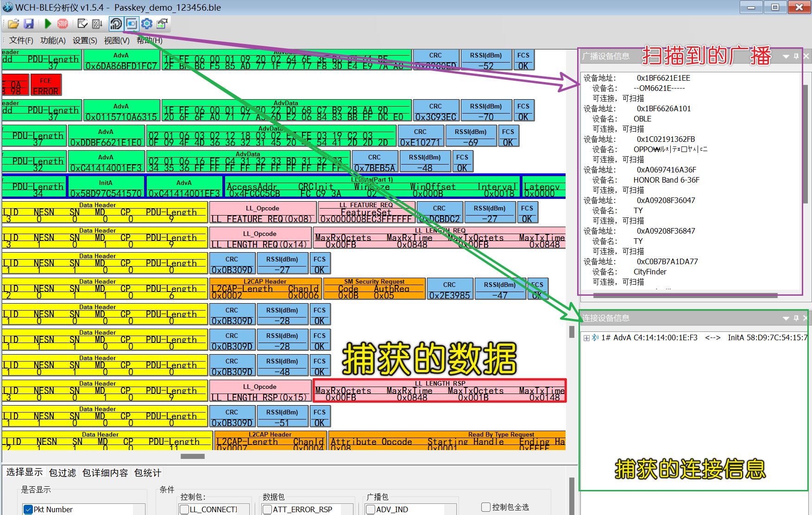Click the 连接设备信息 panel title
Viewport: 812px width, 515px height.
click(606, 318)
